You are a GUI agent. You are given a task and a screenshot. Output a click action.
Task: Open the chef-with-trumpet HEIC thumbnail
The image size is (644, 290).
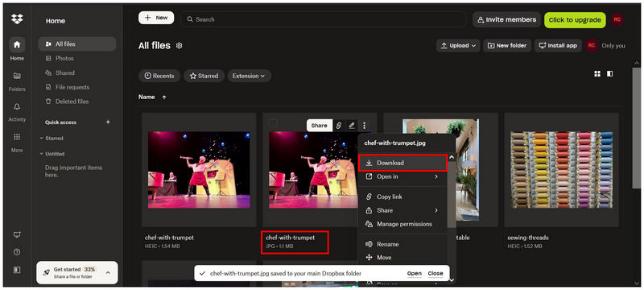(199, 170)
